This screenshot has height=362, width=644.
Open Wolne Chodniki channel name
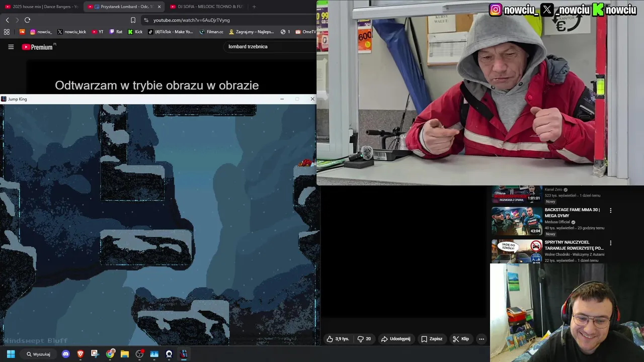pyautogui.click(x=575, y=254)
